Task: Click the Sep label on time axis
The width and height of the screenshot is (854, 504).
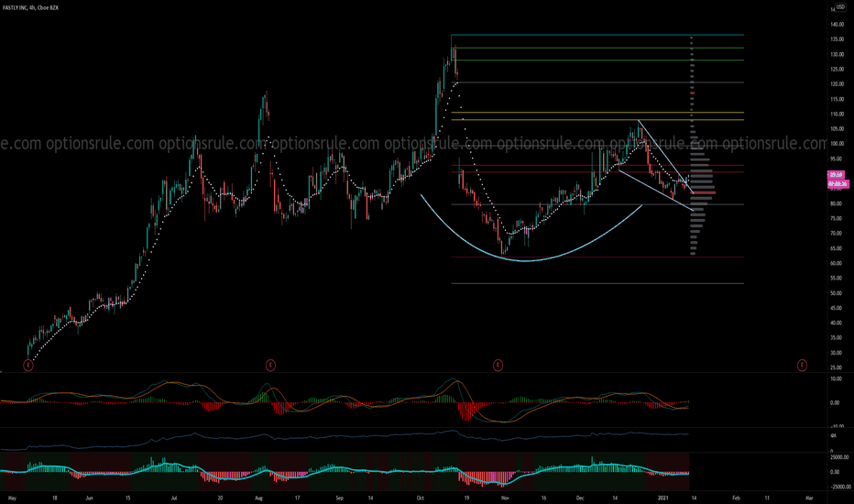Action: pos(339,498)
